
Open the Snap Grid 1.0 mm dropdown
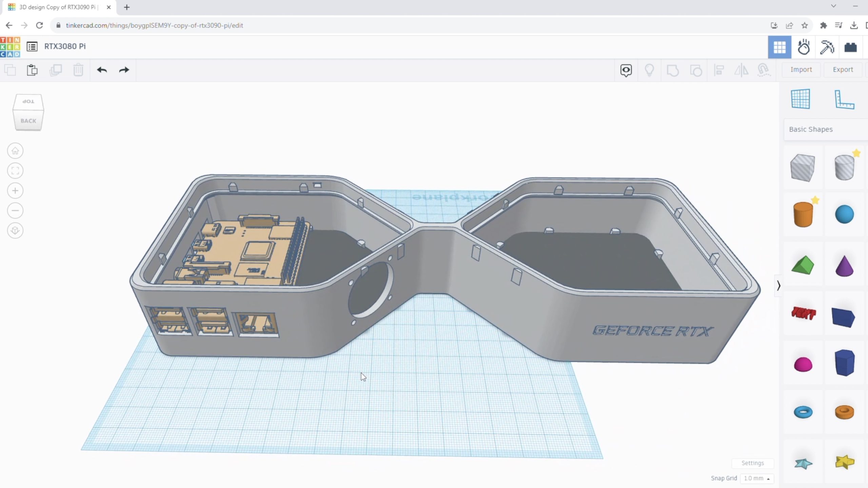pos(756,478)
